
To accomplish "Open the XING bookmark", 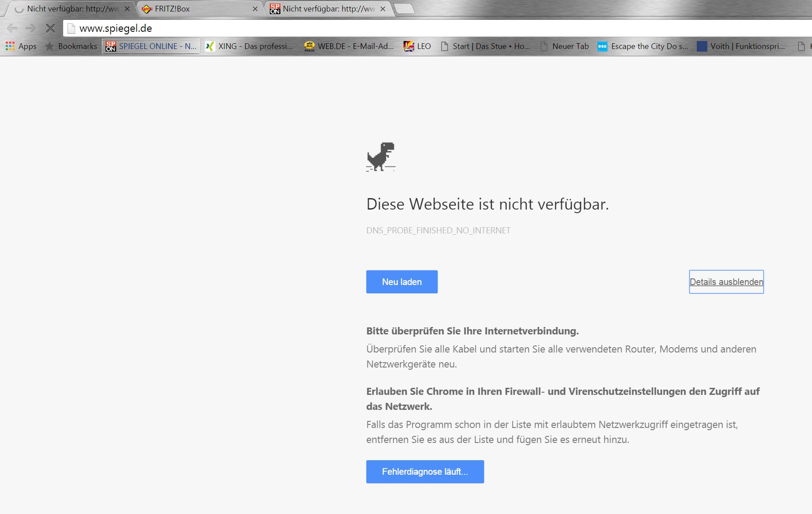I will pos(249,46).
